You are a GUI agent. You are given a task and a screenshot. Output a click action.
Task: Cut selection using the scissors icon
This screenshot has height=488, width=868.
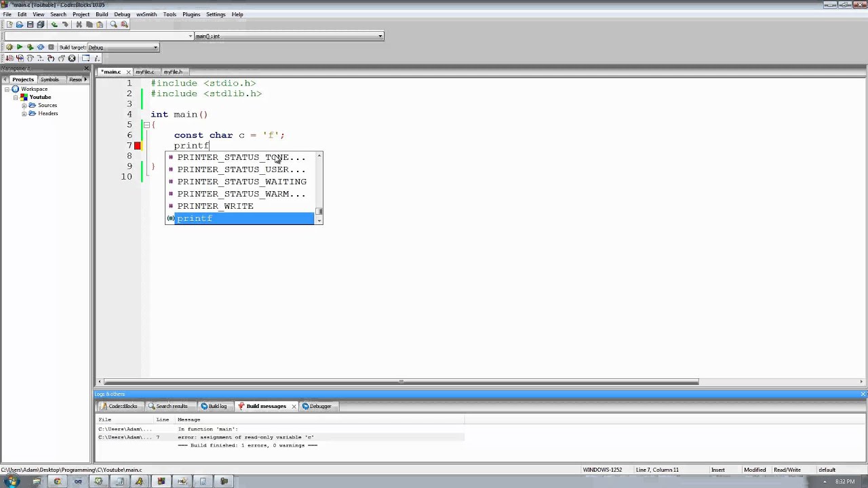[79, 24]
